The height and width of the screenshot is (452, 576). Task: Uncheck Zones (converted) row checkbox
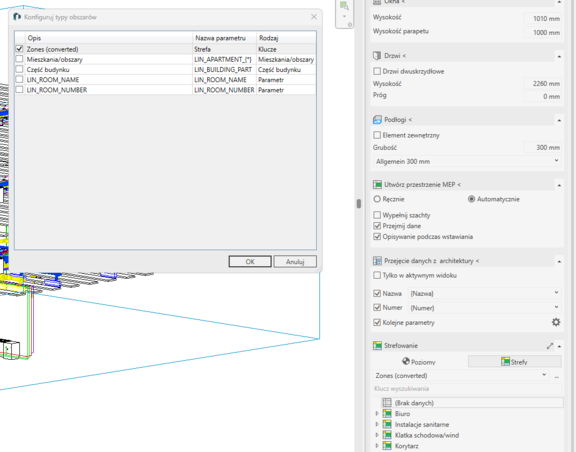pos(19,49)
